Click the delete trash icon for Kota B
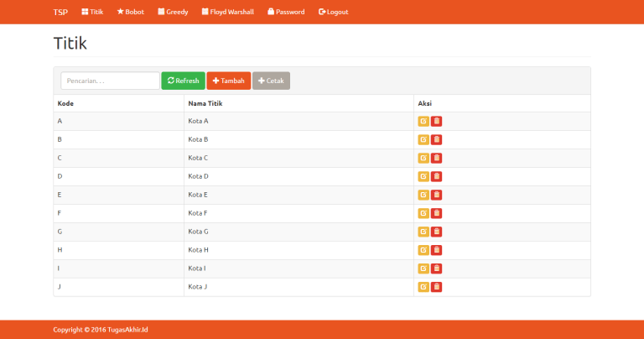Screen dimensions: 644x339 [x=437, y=140]
